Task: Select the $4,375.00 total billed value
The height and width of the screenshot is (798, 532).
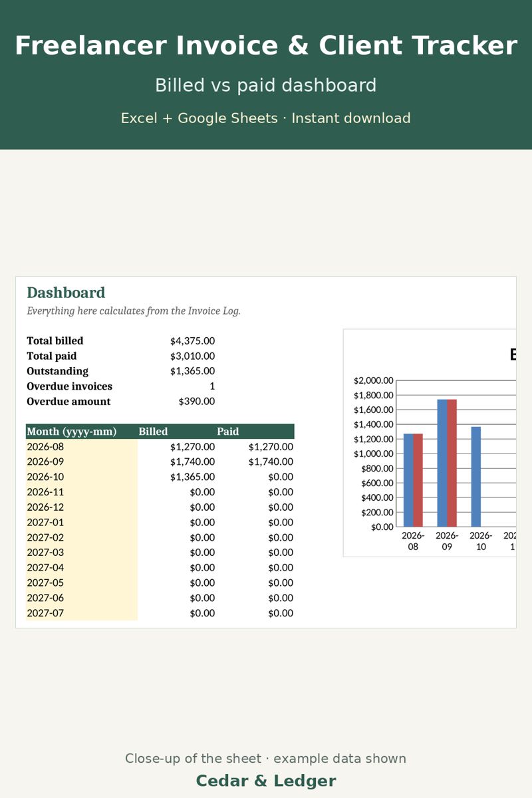Action: pyautogui.click(x=192, y=340)
